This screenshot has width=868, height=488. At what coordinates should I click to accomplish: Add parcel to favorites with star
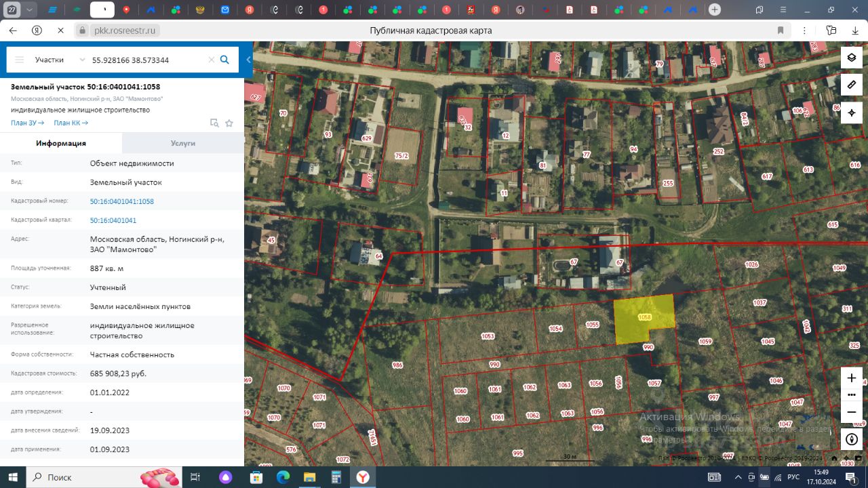pos(229,123)
